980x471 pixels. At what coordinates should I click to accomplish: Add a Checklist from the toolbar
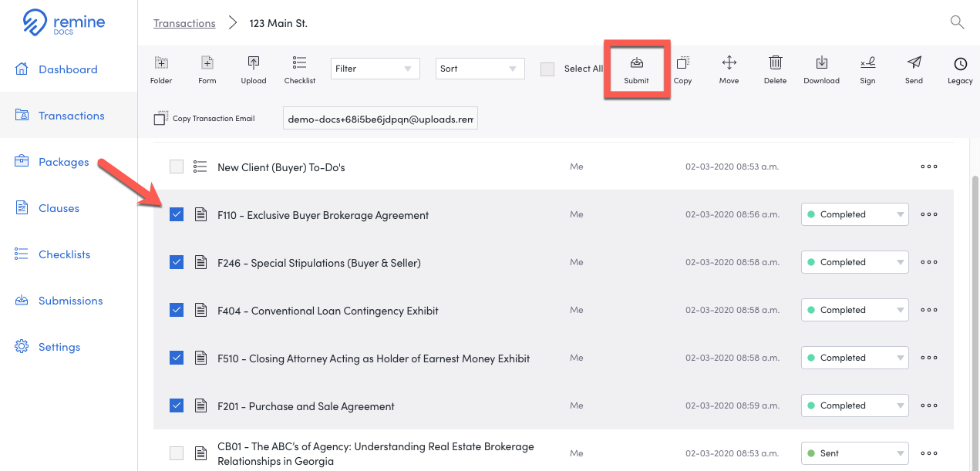pyautogui.click(x=300, y=69)
